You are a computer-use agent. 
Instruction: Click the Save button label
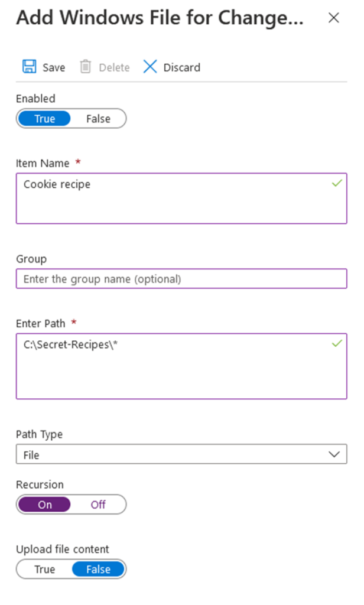point(54,67)
